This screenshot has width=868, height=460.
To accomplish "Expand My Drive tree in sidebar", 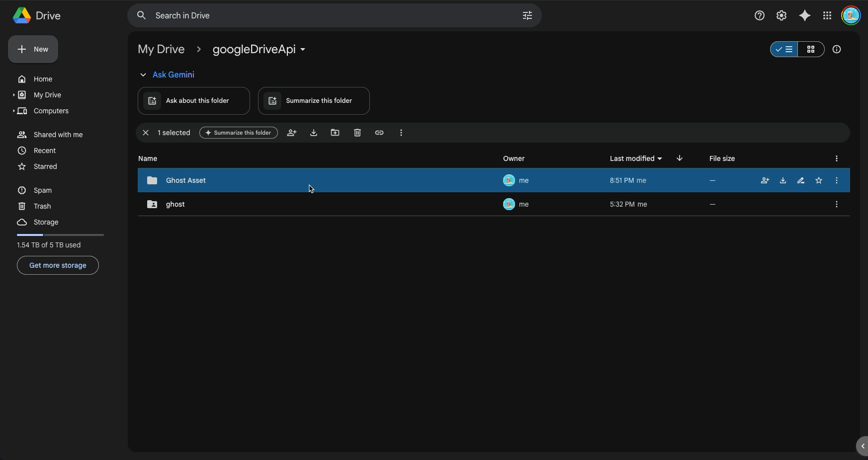I will click(13, 95).
